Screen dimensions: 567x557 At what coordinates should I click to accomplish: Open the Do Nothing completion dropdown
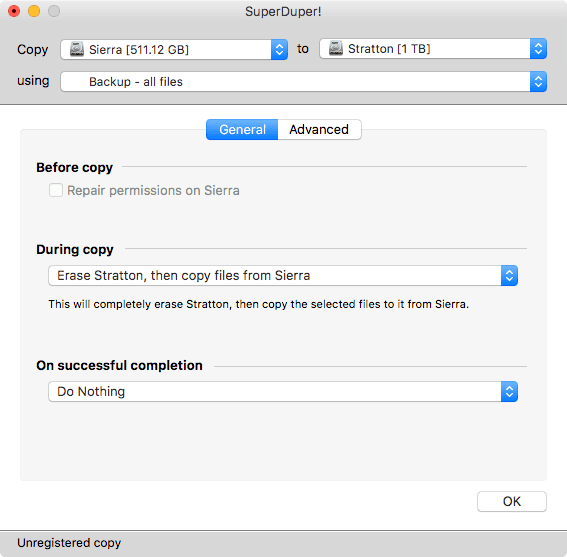click(x=283, y=391)
